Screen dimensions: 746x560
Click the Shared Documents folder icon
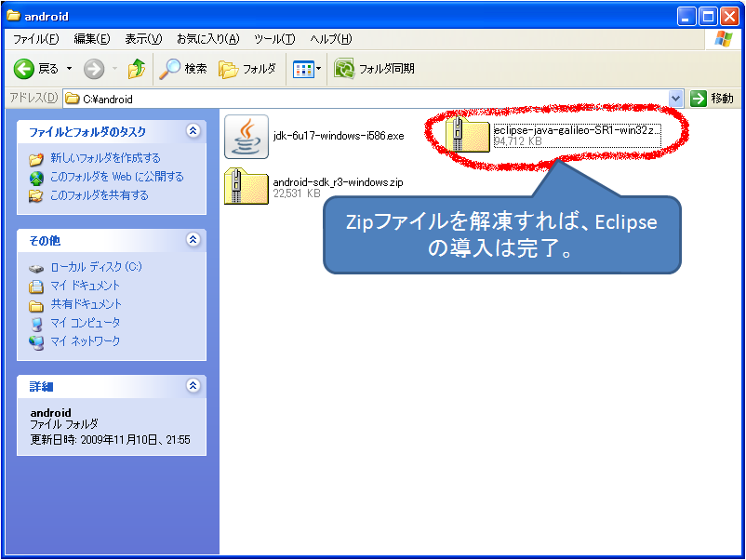[x=36, y=305]
